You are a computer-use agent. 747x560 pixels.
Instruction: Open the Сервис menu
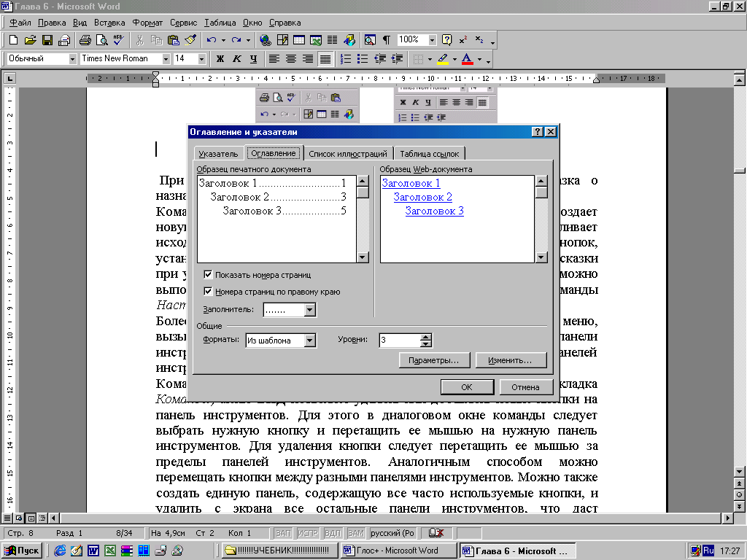[x=183, y=23]
